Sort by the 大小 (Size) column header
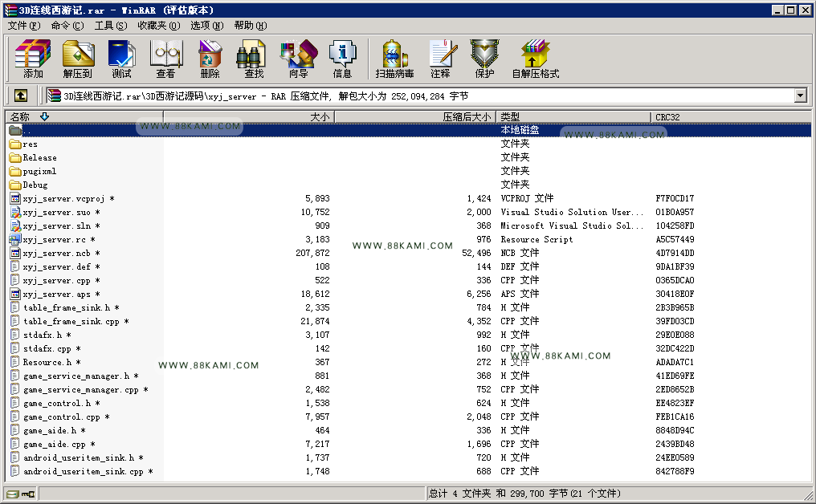Image resolution: width=816 pixels, height=504 pixels. tap(249, 117)
